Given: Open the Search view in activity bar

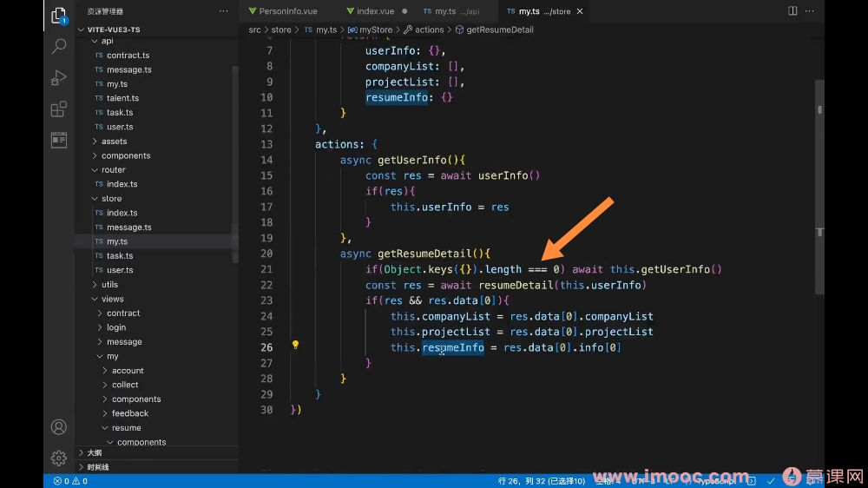Looking at the screenshot, I should (x=59, y=46).
